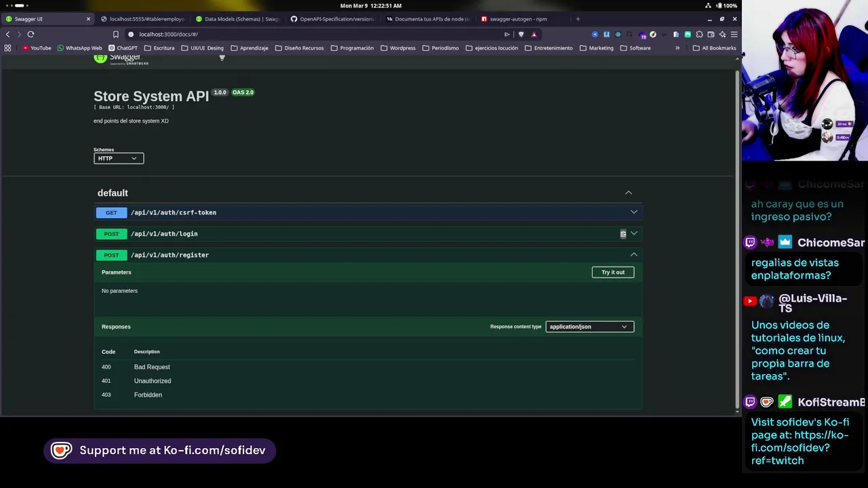
Task: Click the GET method badge for csrf-token
Action: [111, 213]
